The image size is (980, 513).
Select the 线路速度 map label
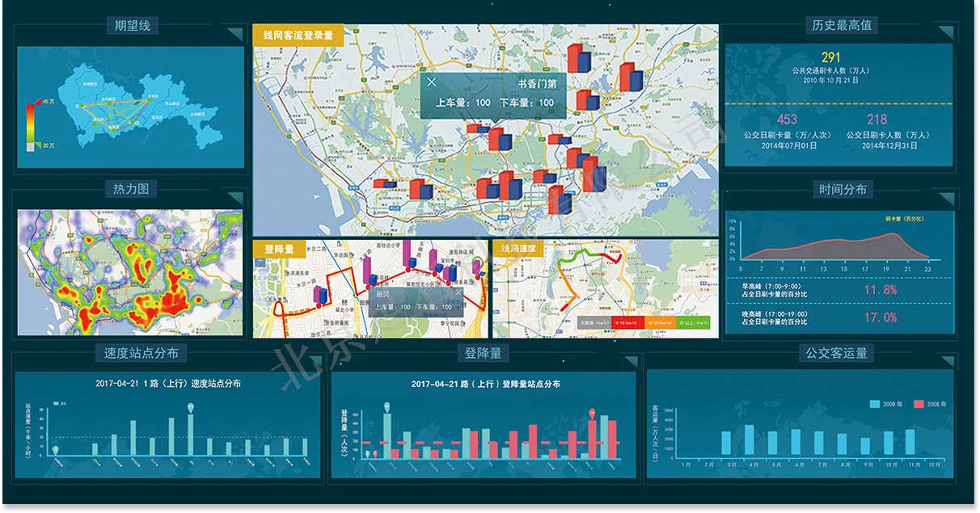518,249
